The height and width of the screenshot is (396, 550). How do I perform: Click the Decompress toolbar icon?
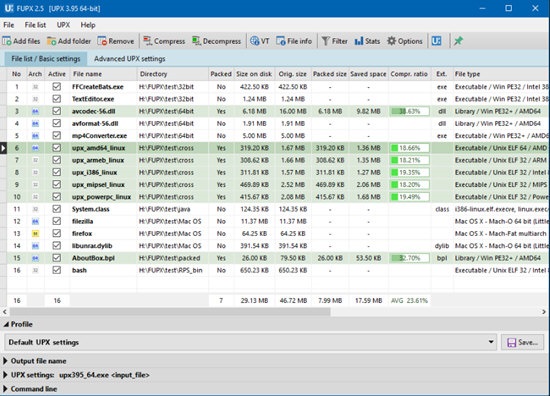[196, 41]
